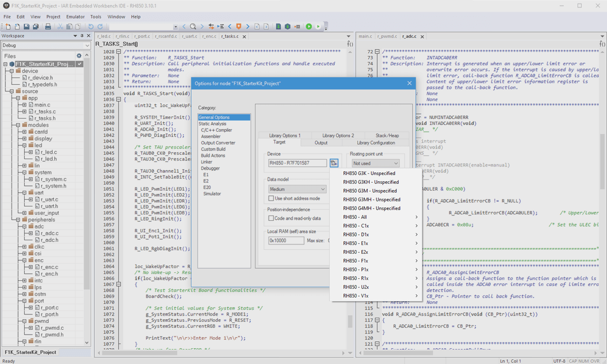
Task: Click the Print icon in toolbar
Action: pos(48,26)
